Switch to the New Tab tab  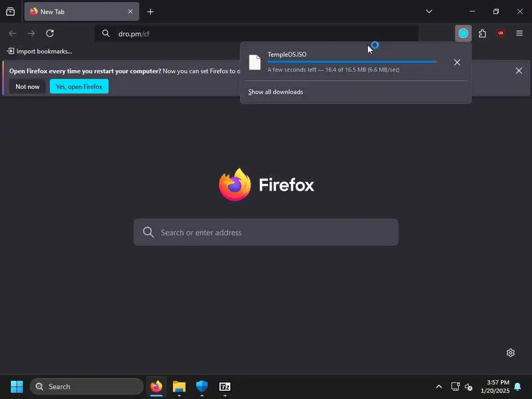click(x=82, y=11)
